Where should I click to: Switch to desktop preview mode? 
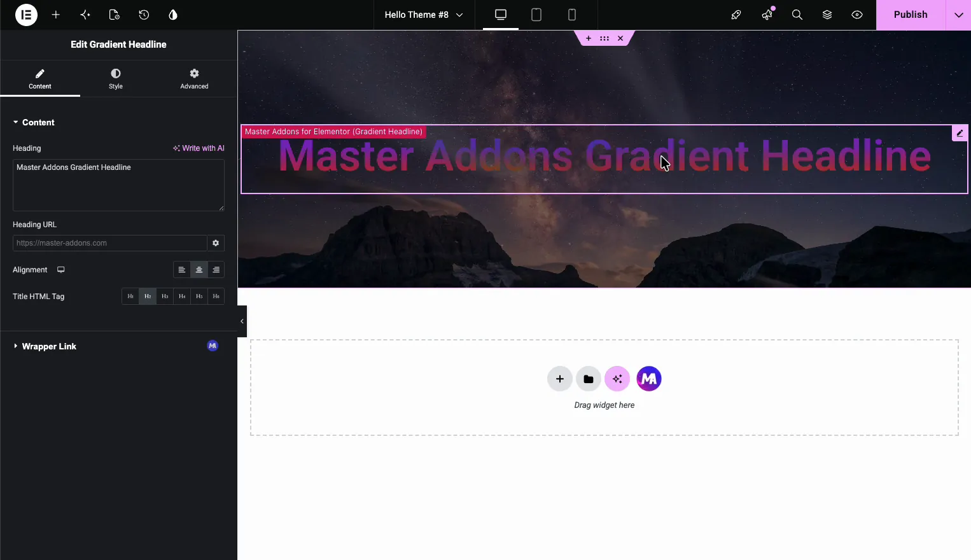tap(501, 15)
